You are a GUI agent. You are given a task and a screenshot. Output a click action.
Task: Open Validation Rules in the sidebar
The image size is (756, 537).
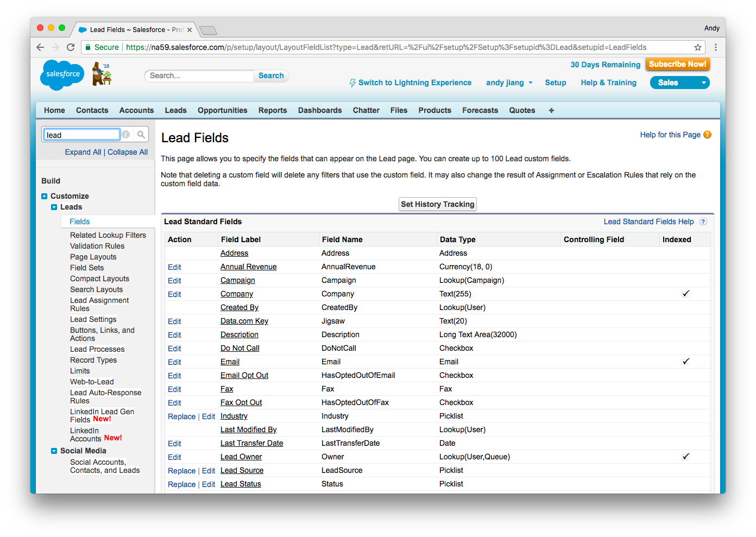pyautogui.click(x=97, y=246)
